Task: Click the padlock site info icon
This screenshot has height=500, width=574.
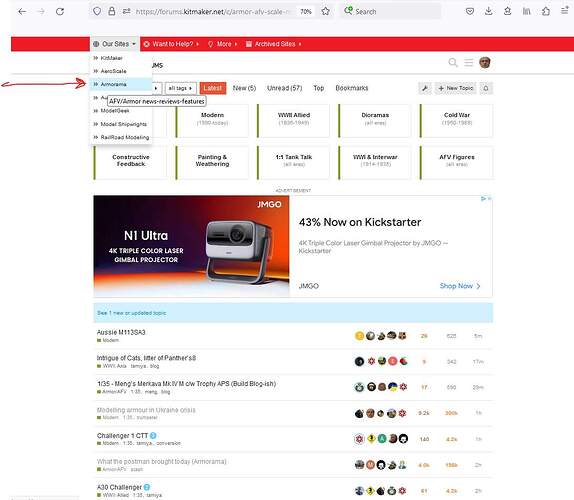Action: point(112,11)
